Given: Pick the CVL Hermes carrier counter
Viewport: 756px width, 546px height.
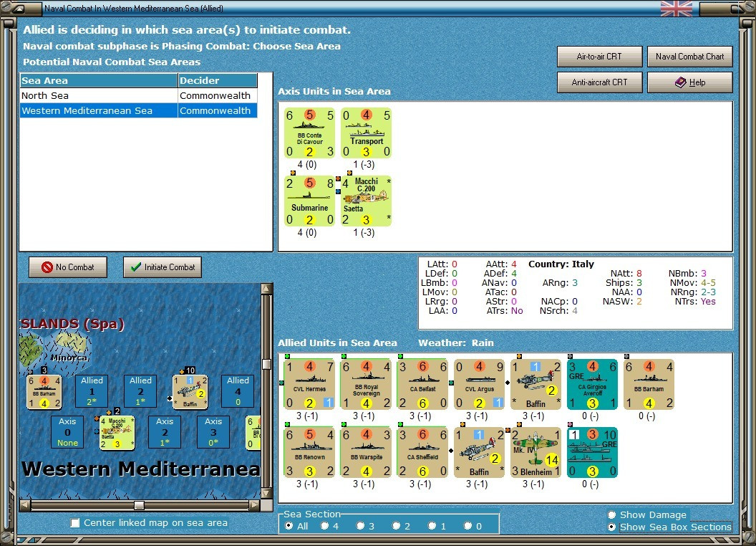Looking at the screenshot, I should point(309,384).
